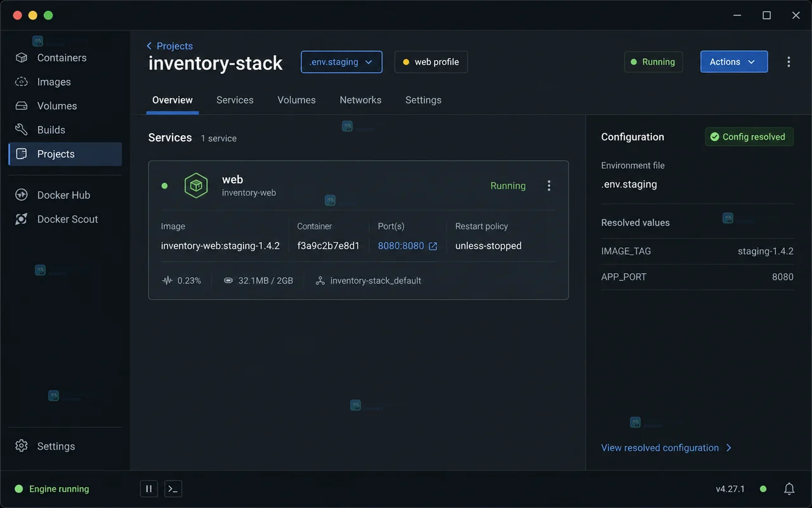812x508 pixels.
Task: Switch to the project Settings tab
Action: (x=423, y=100)
